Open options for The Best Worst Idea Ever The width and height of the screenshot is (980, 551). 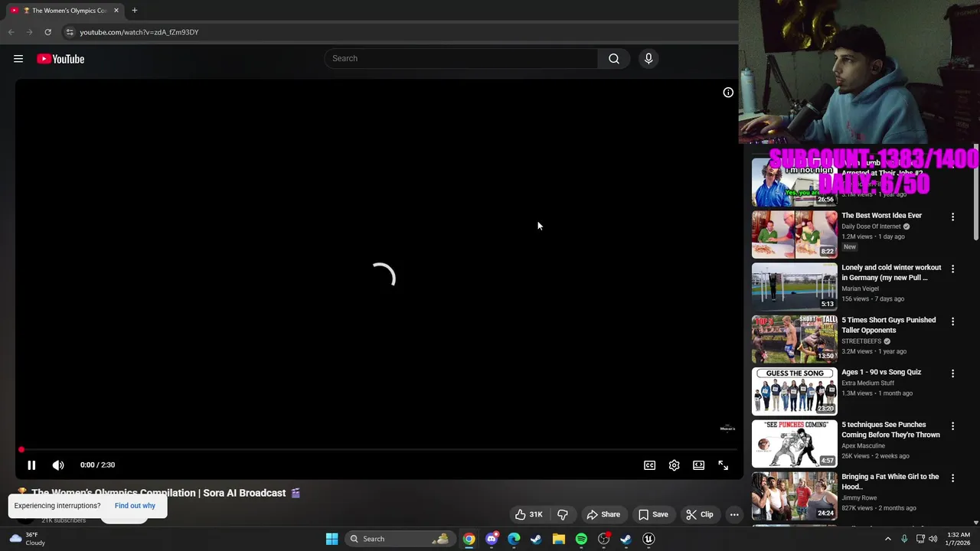click(952, 217)
